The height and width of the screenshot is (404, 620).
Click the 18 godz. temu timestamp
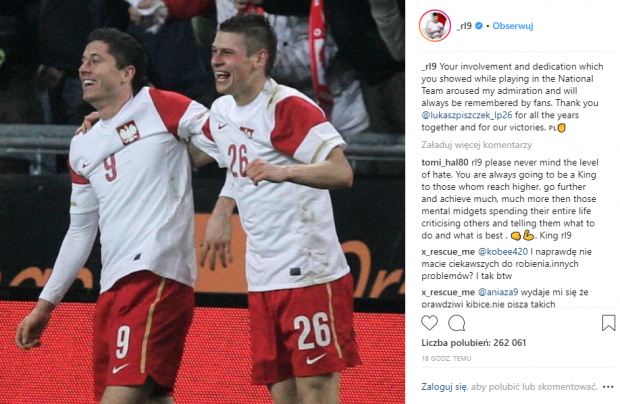(446, 359)
